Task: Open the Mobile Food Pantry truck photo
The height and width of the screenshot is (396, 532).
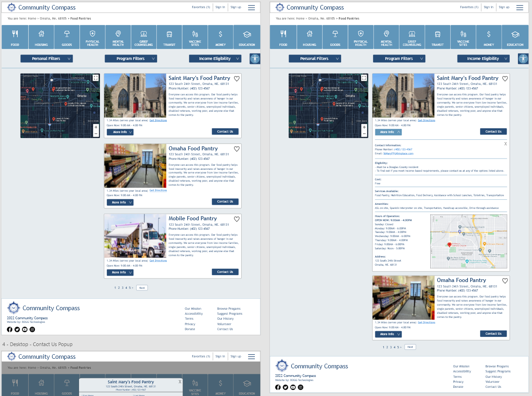Action: coord(135,236)
